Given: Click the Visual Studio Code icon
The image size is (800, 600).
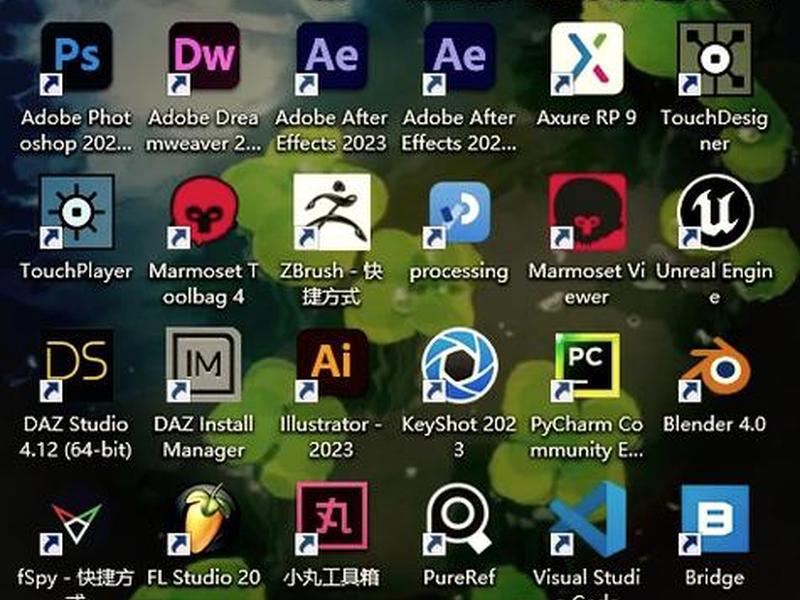Looking at the screenshot, I should pyautogui.click(x=589, y=519).
